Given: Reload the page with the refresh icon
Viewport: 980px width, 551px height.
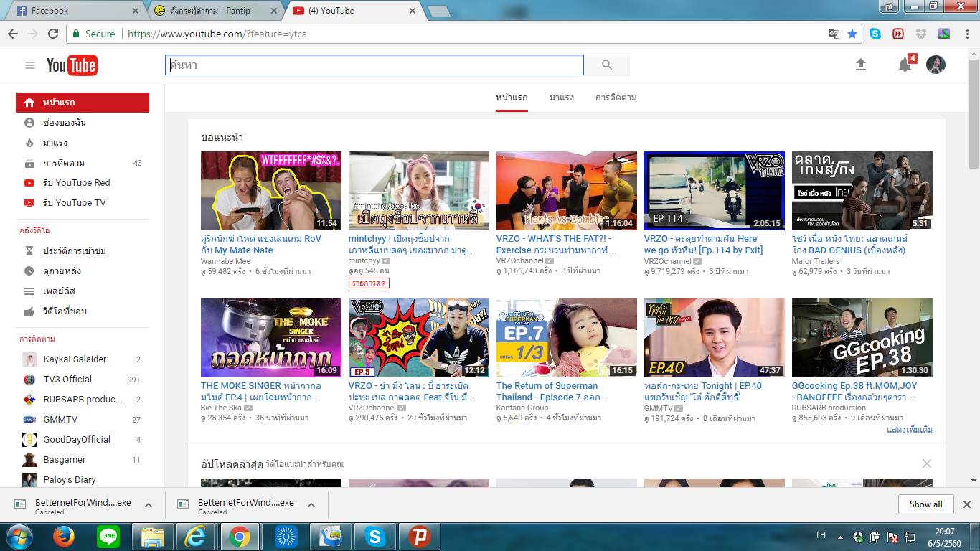Looking at the screenshot, I should click(53, 34).
